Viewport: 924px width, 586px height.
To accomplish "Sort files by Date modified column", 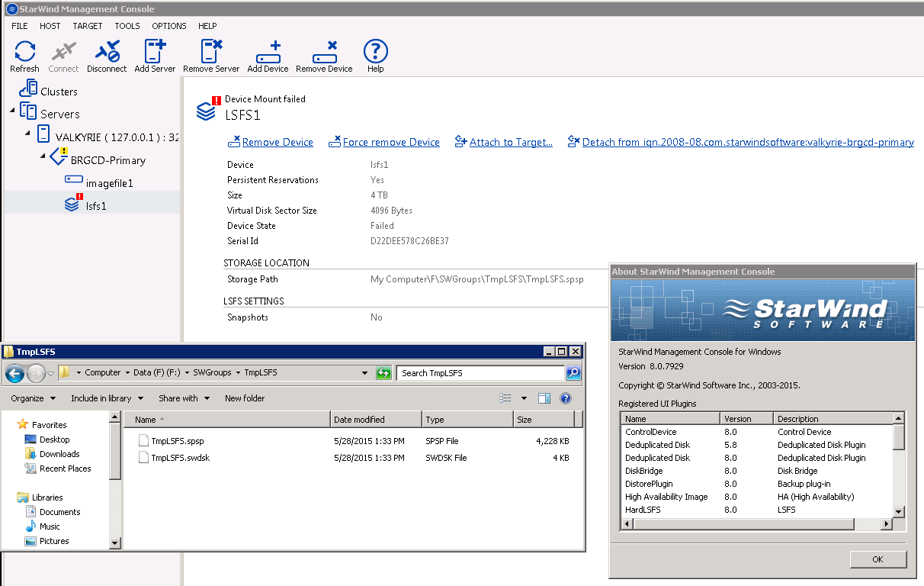I will point(377,420).
